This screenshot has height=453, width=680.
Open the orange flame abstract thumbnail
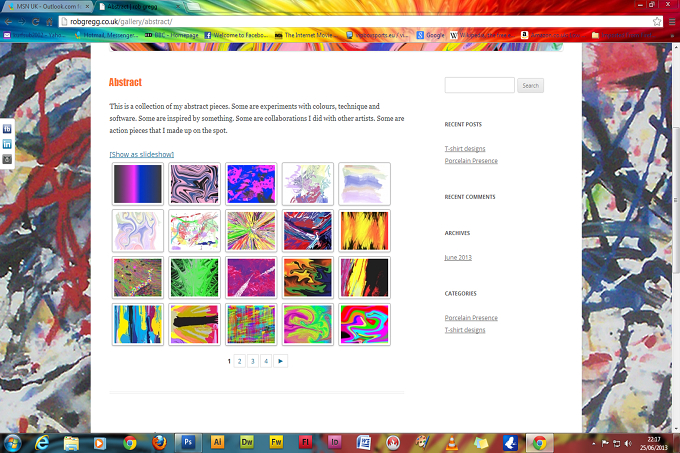pyautogui.click(x=364, y=231)
